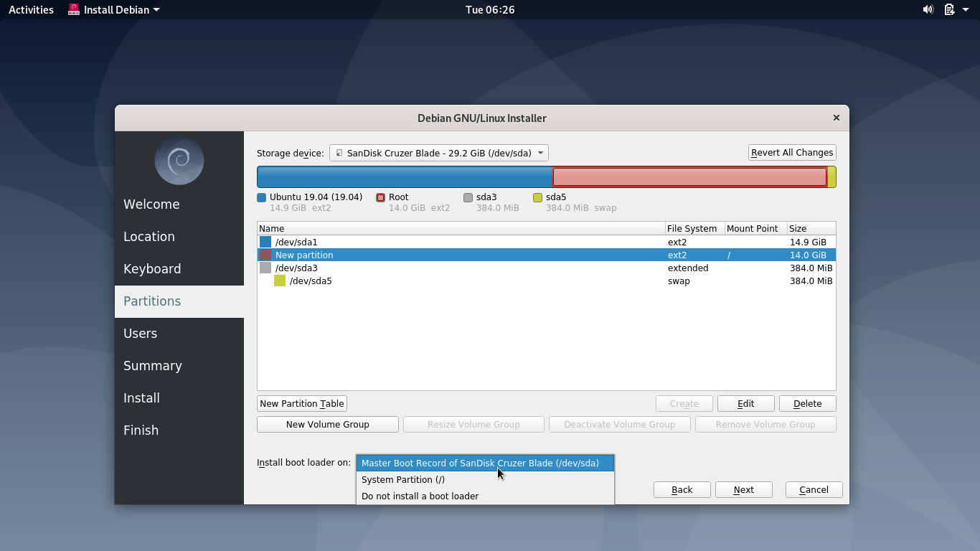This screenshot has width=980, height=551.
Task: Select the New partition row
Action: tap(547, 255)
